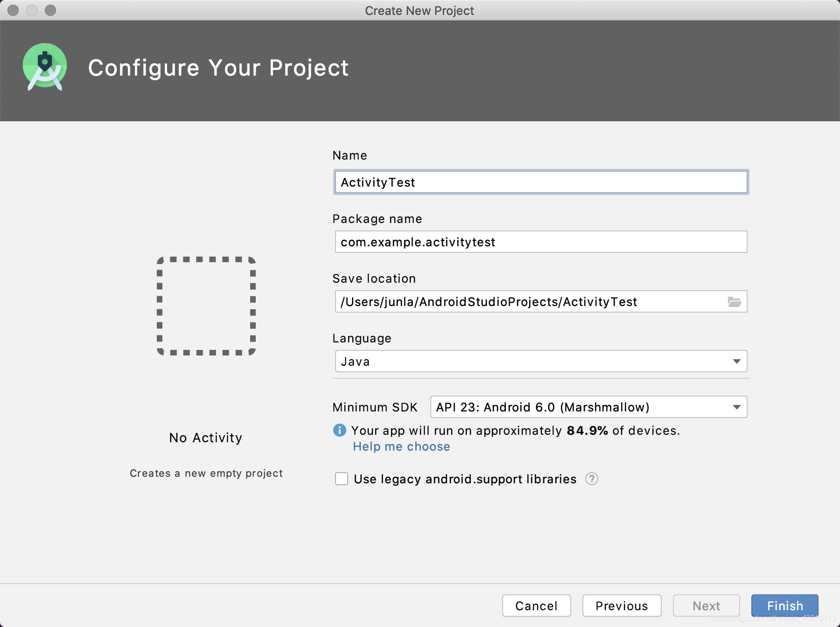Select the No Activity template thumbnail

(x=206, y=306)
